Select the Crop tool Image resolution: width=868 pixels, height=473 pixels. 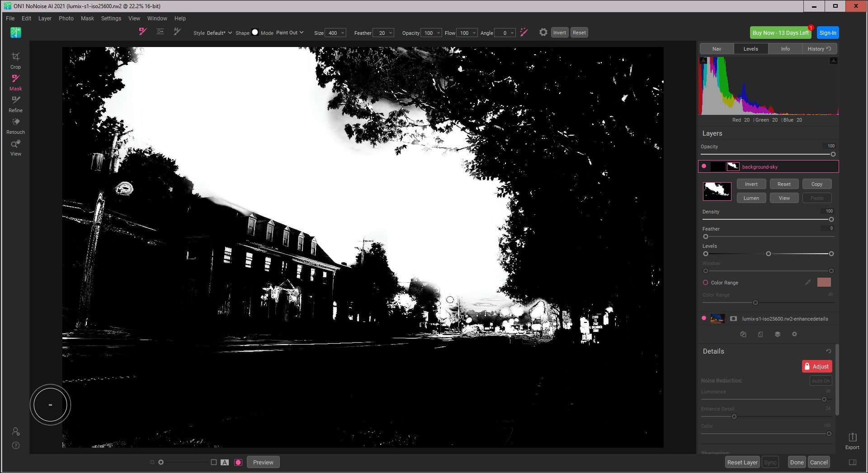(15, 60)
